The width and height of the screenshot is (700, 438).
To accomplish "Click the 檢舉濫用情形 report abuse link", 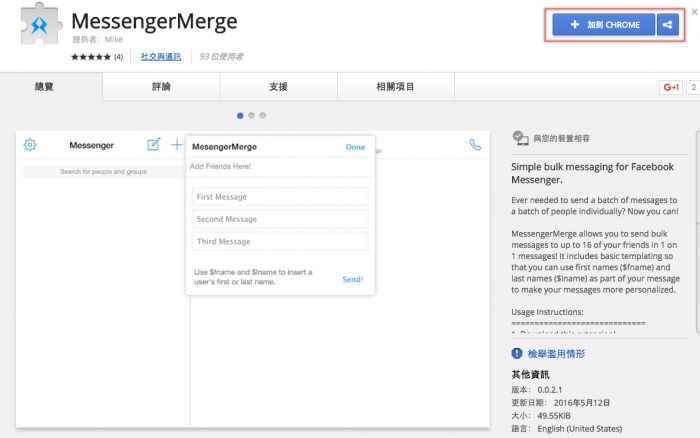I will click(x=556, y=354).
